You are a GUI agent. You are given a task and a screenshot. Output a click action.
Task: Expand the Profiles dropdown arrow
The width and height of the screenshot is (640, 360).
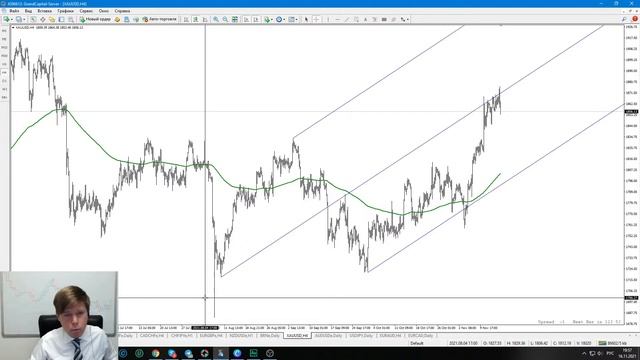pyautogui.click(x=24, y=19)
